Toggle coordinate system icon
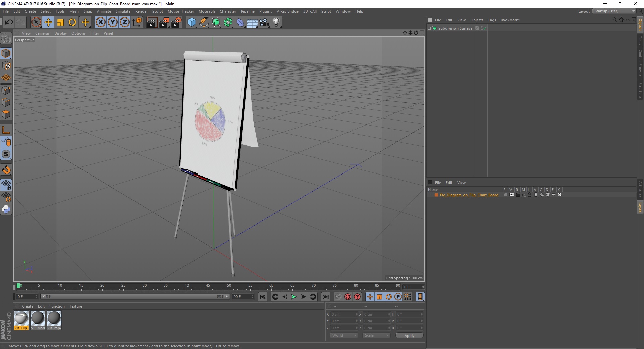 tap(137, 22)
